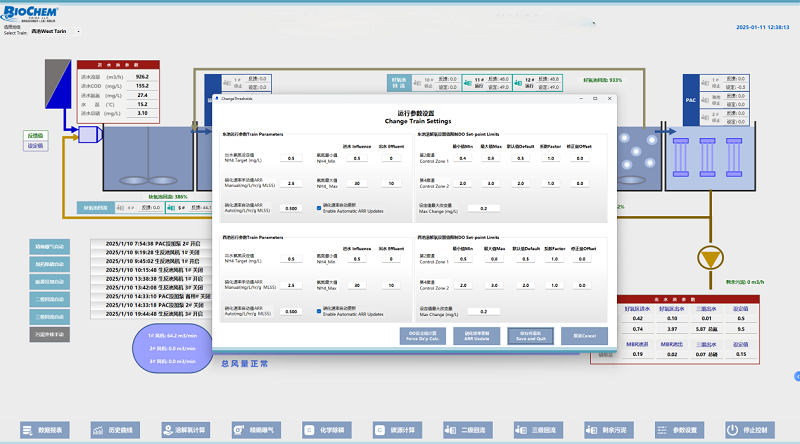Edit East train NH4_Max Effluent field 10
The width and height of the screenshot is (800, 444).
click(x=391, y=183)
